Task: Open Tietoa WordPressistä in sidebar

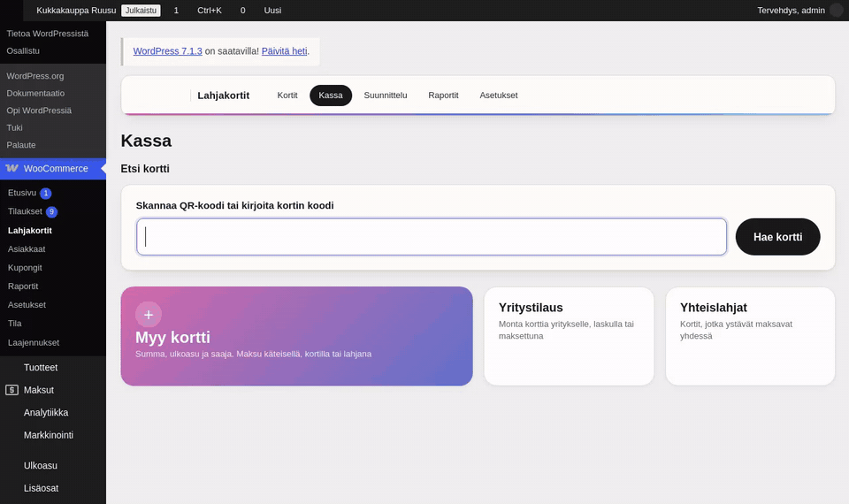Action: [47, 34]
